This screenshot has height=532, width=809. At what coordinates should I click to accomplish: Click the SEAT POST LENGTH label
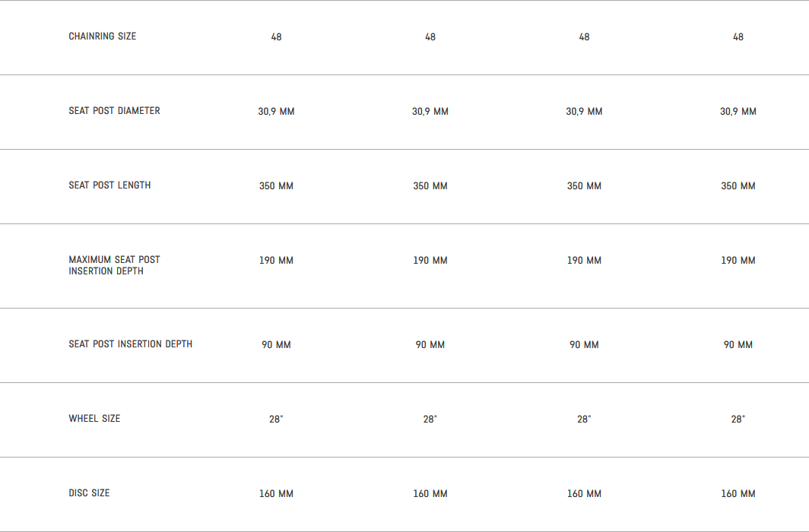(x=109, y=185)
